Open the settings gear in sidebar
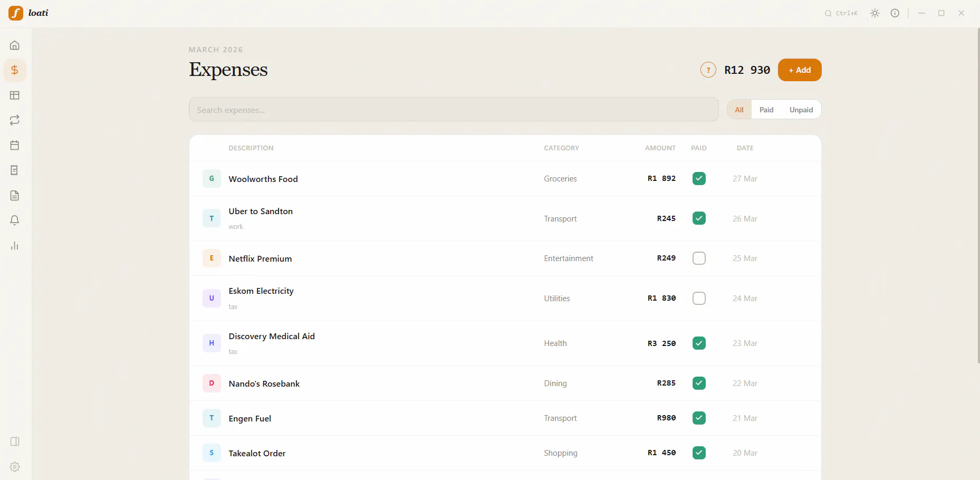 coord(15,467)
